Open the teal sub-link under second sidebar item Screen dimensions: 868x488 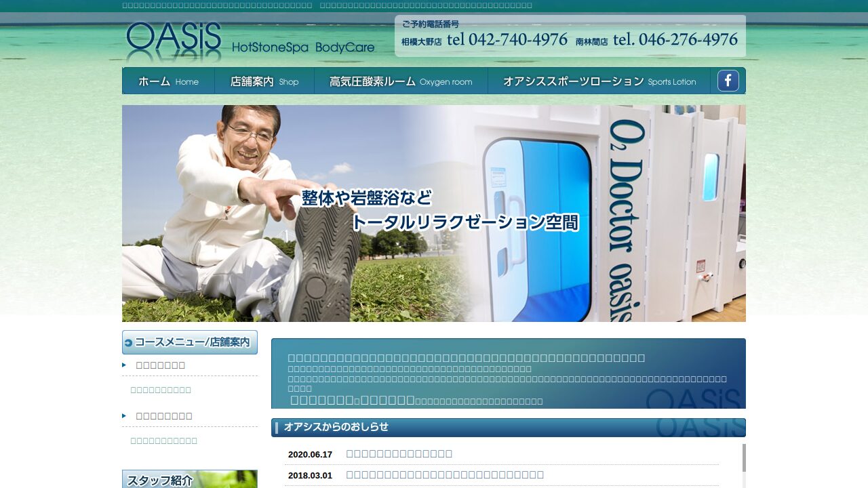pyautogui.click(x=163, y=441)
